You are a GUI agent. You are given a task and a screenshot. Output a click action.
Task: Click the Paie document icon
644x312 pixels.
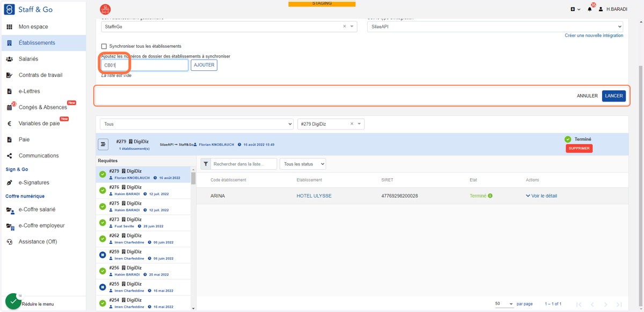pyautogui.click(x=9, y=140)
